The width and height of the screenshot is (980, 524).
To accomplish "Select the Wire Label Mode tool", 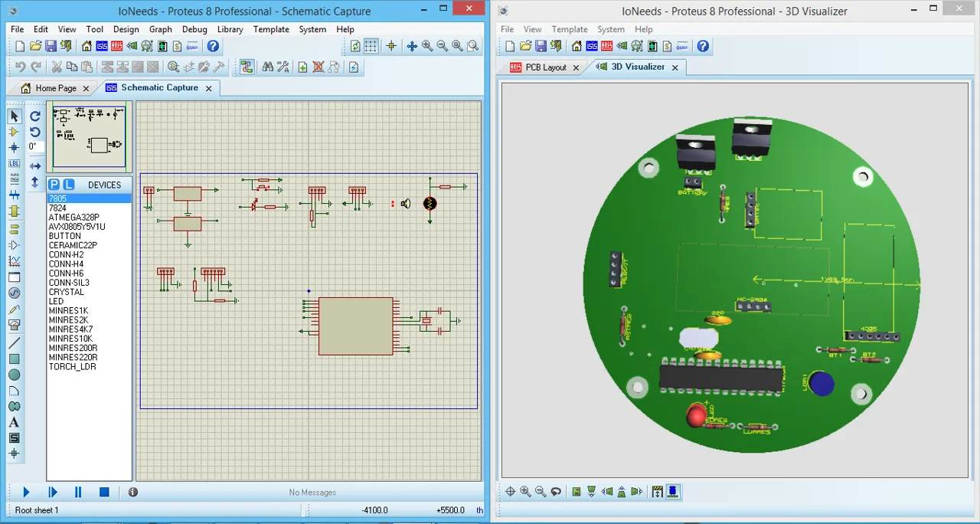I will pos(14,163).
